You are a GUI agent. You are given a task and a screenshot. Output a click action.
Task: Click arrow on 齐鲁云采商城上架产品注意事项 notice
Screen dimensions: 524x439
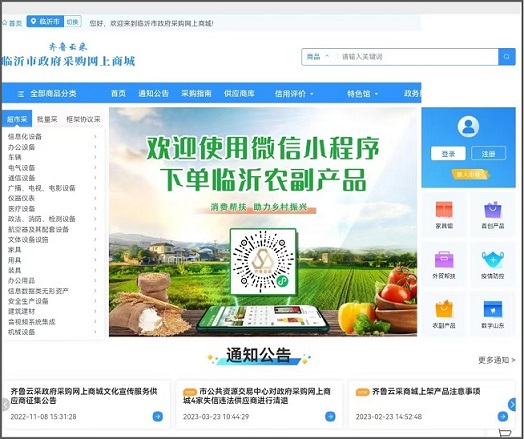[x=502, y=416]
